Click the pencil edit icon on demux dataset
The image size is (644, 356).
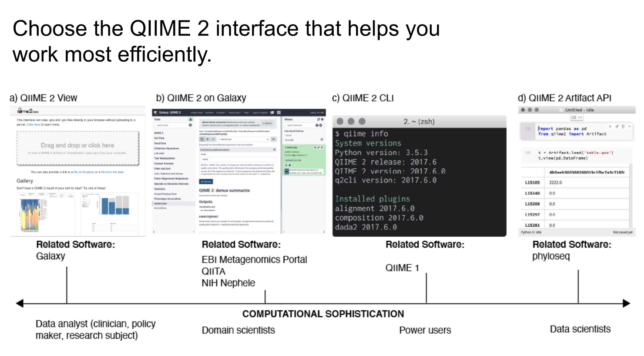pyautogui.click(x=318, y=147)
